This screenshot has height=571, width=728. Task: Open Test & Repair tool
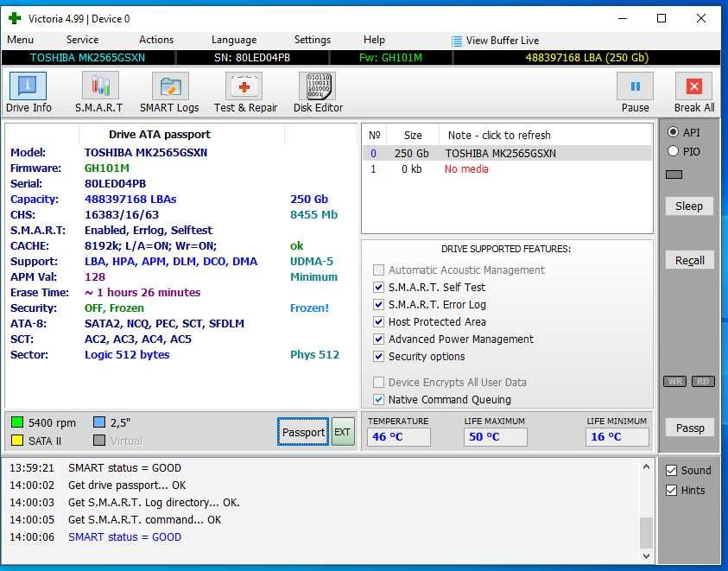point(244,86)
